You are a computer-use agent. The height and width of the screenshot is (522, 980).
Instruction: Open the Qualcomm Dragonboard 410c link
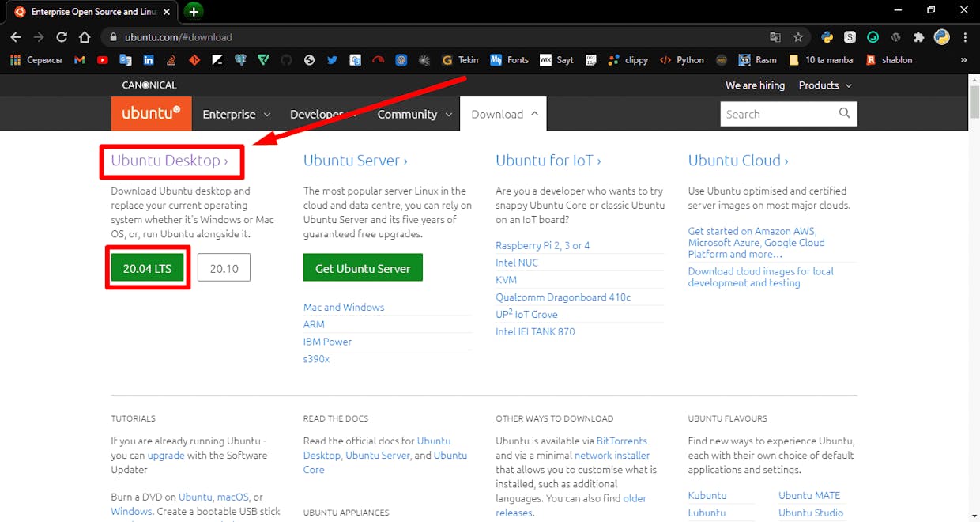point(563,297)
